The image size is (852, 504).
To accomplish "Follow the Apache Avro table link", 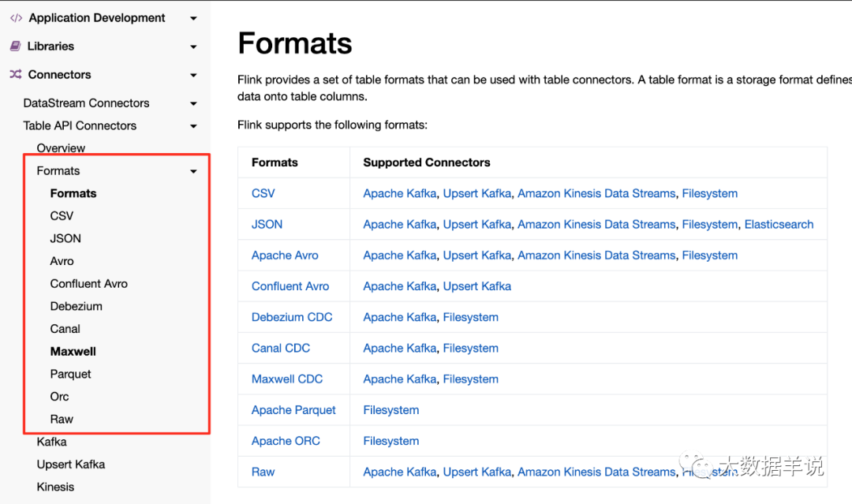I will click(x=285, y=256).
